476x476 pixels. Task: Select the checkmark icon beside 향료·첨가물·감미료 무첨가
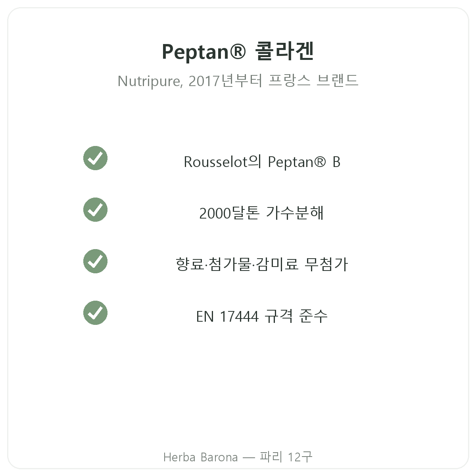click(x=95, y=261)
